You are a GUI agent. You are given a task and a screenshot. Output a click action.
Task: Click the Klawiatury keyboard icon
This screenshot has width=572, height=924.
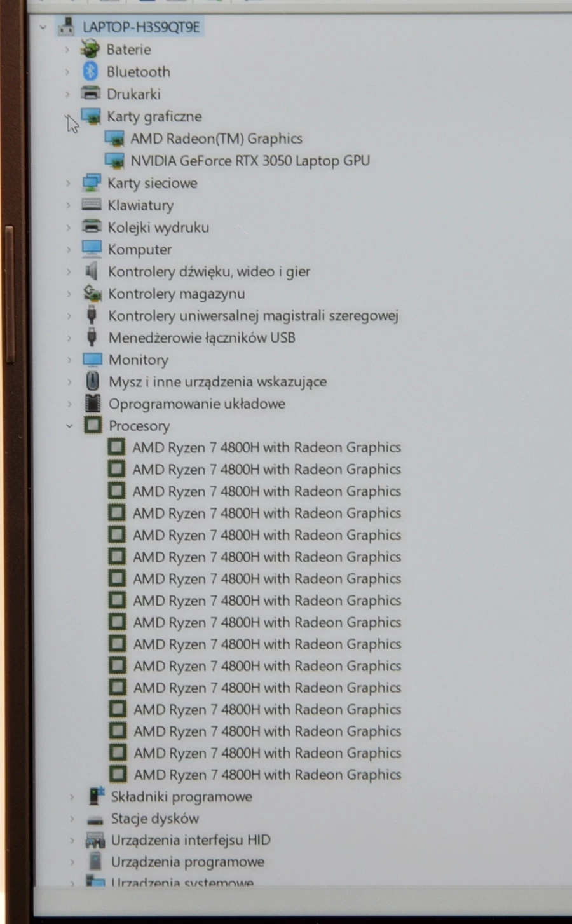(92, 205)
